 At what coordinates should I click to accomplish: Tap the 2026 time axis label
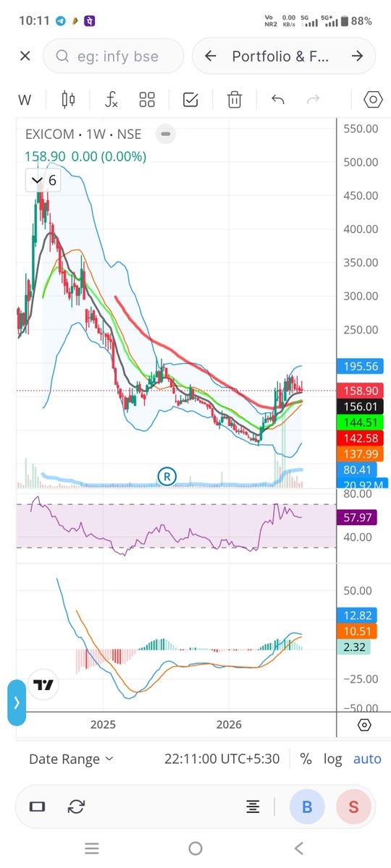(x=229, y=724)
